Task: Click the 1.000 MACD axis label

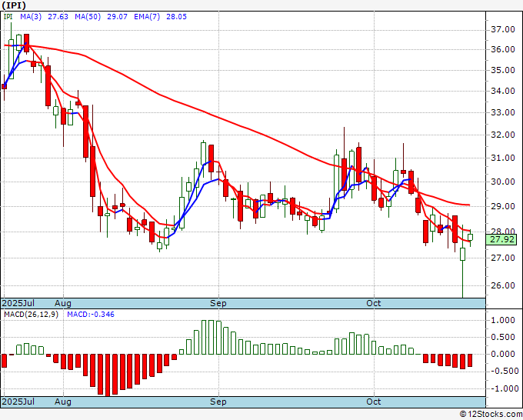Action: tap(503, 320)
